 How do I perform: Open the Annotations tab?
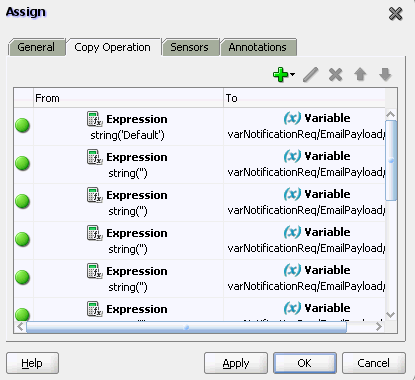pyautogui.click(x=257, y=47)
